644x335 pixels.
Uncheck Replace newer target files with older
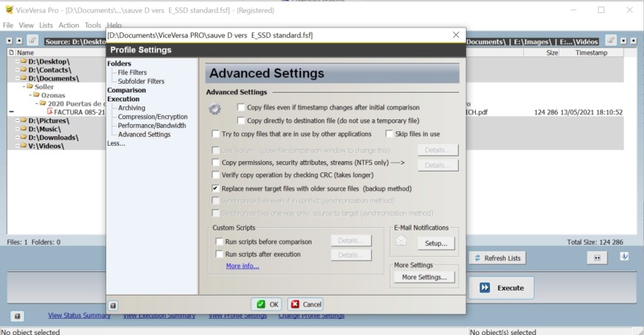click(216, 188)
